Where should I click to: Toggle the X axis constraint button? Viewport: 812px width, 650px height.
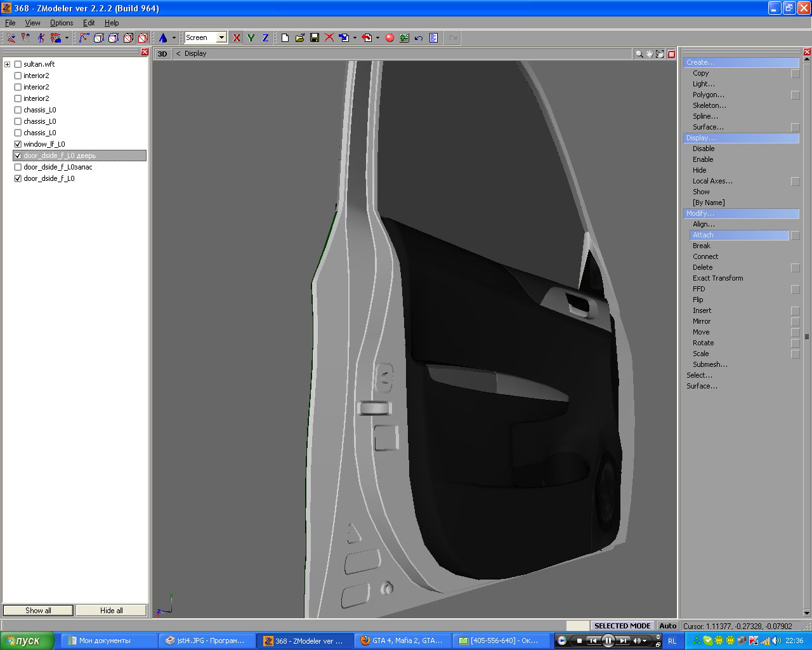[x=237, y=38]
